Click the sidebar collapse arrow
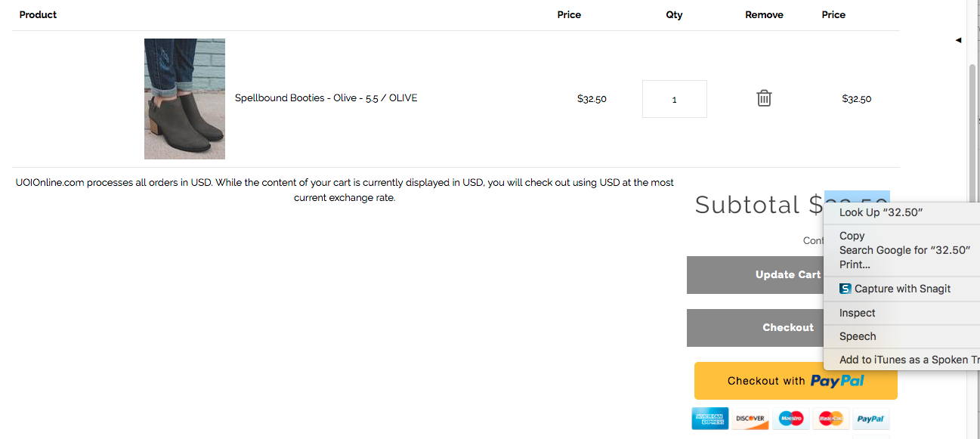This screenshot has height=439, width=980. point(958,40)
